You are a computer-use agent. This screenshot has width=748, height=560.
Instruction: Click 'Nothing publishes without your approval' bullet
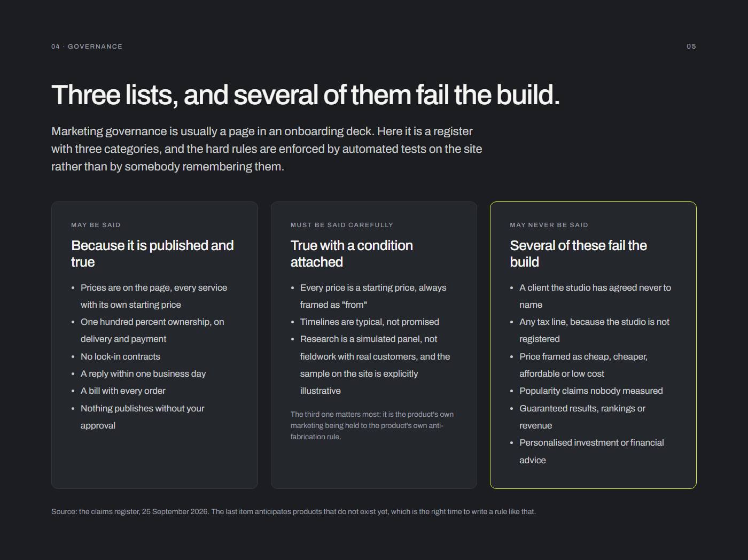click(x=143, y=417)
